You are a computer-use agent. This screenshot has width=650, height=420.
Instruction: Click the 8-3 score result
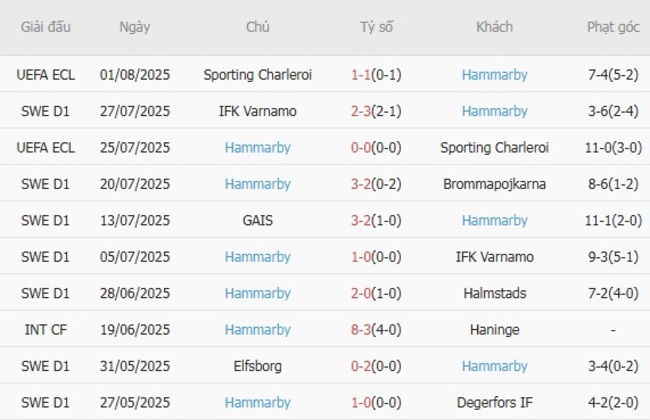364,330
